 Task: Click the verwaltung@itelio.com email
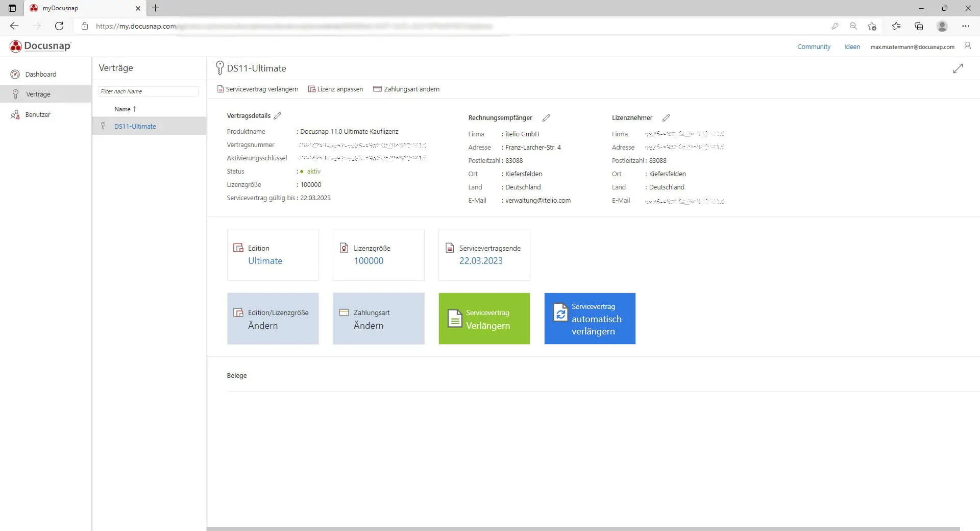538,201
